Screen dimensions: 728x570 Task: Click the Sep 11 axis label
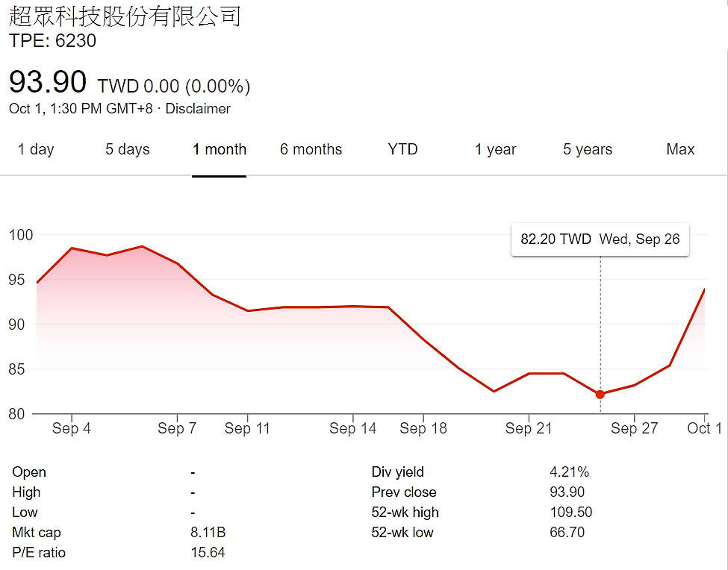(x=247, y=428)
